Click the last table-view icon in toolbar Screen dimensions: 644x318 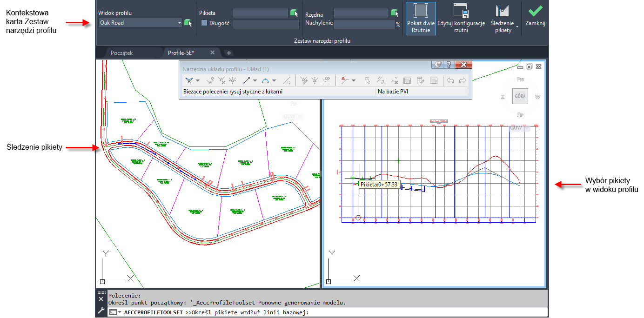coord(434,80)
